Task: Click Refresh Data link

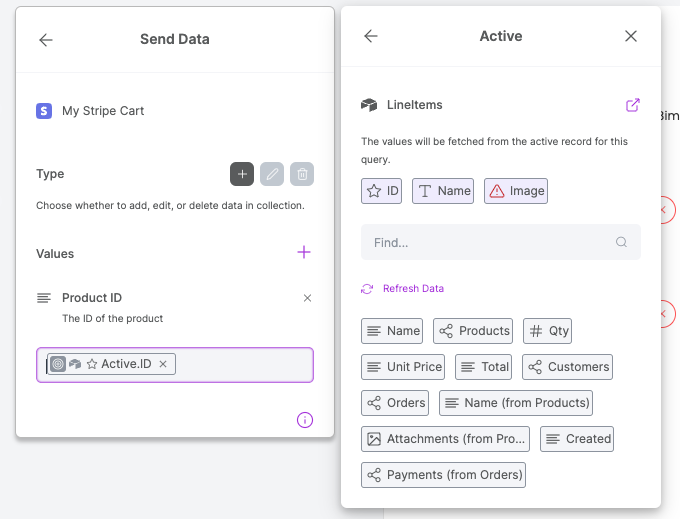Action: [412, 289]
